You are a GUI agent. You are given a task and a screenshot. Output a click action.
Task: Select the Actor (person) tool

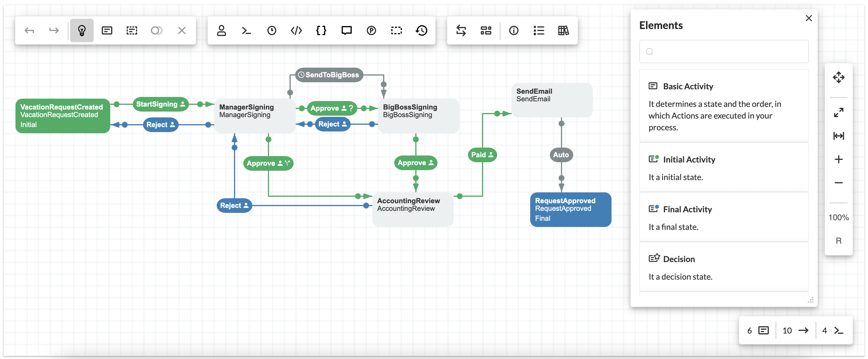pyautogui.click(x=221, y=30)
